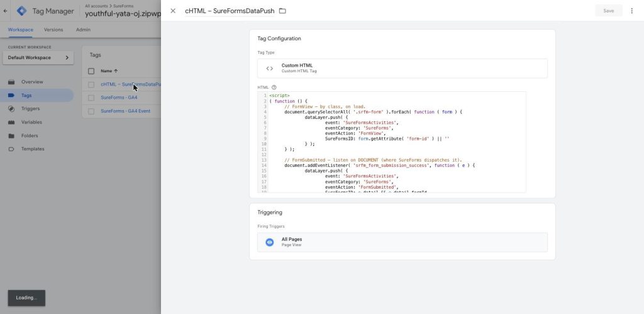The height and width of the screenshot is (314, 644).
Task: Click the Triggering section heading
Action: [270, 213]
